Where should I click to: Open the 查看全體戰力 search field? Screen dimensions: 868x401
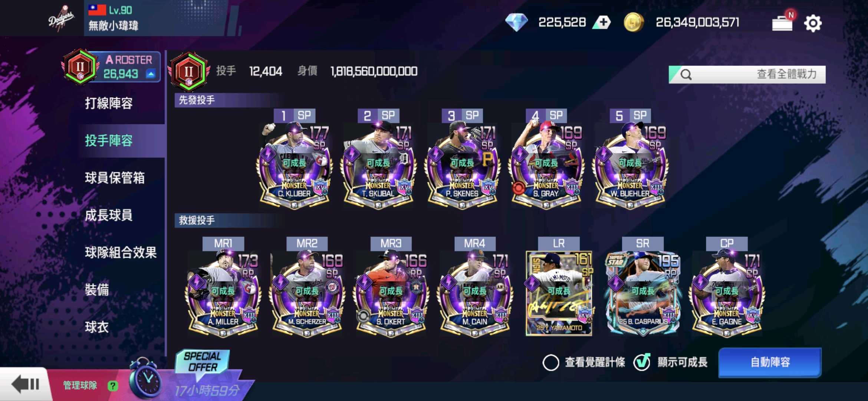(747, 74)
